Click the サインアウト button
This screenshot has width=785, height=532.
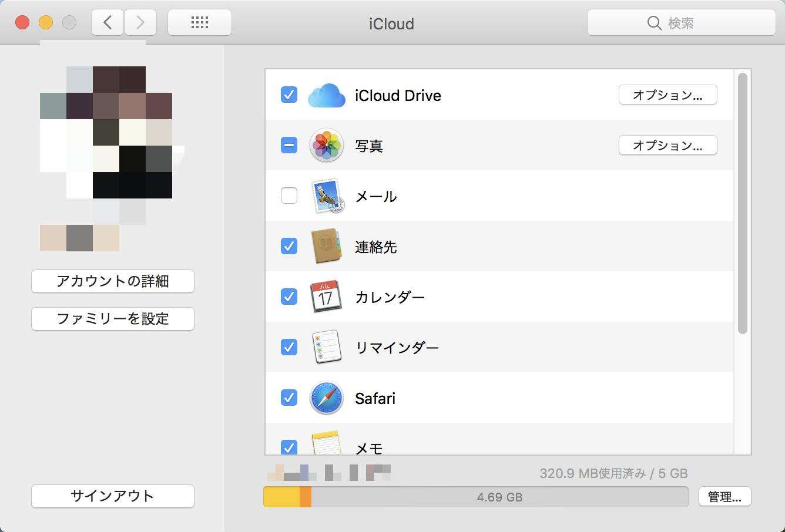coord(112,496)
